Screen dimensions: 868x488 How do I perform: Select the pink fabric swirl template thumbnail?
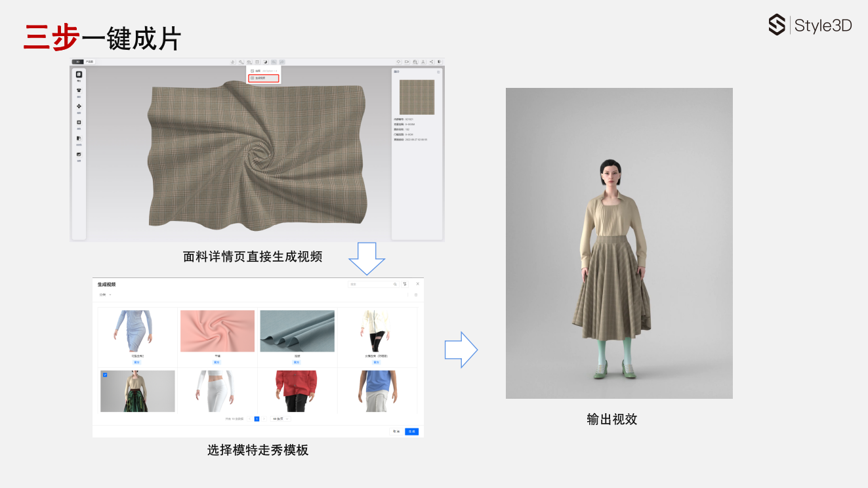click(x=217, y=331)
